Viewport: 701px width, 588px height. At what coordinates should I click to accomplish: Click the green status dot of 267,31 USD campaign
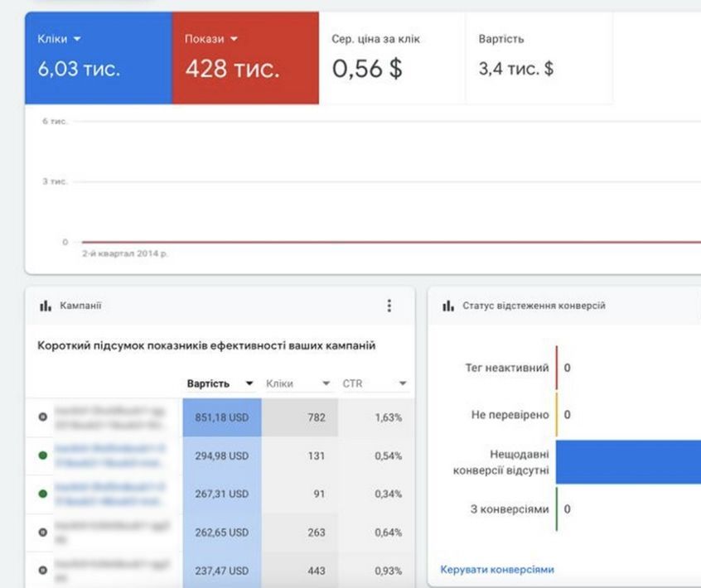pyautogui.click(x=43, y=494)
